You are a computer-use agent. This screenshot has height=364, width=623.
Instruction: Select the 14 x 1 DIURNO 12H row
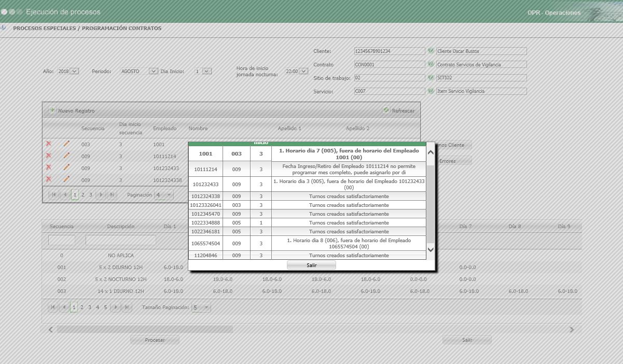click(x=311, y=291)
